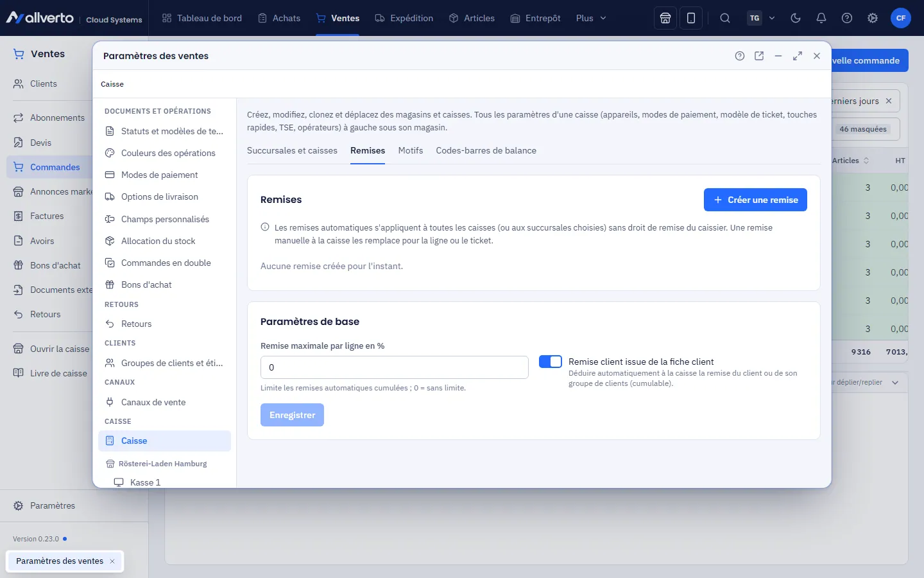Open the Expédition menu
924x578 pixels.
[404, 18]
